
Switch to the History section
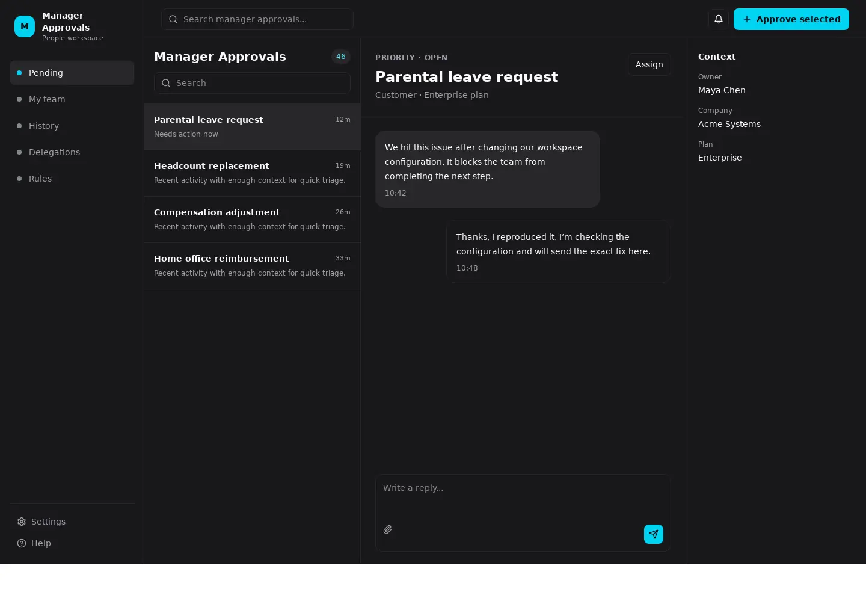tap(72, 126)
